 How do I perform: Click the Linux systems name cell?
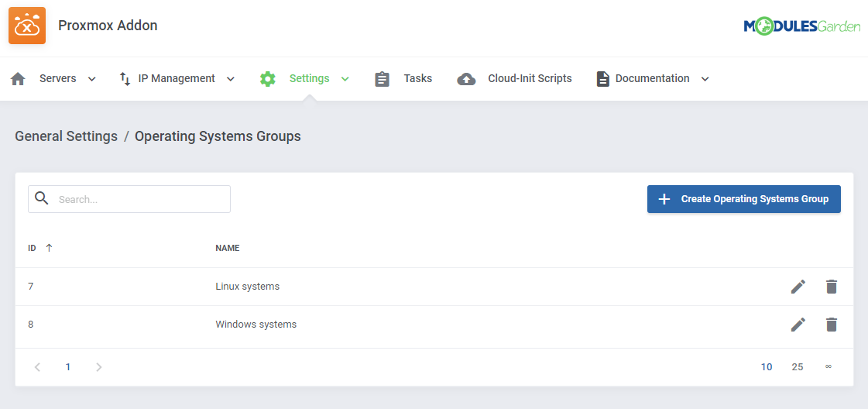[248, 287]
